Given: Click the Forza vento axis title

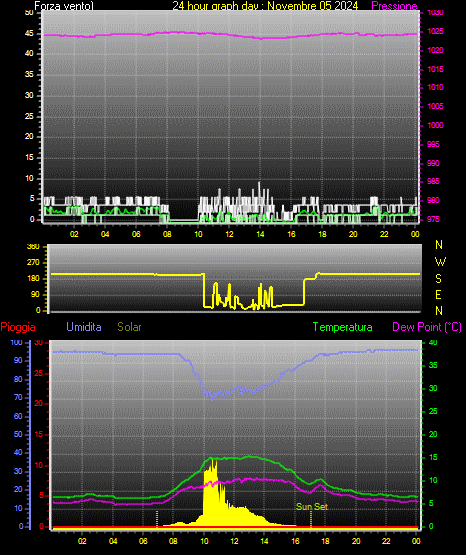Looking at the screenshot, I should click(x=64, y=6).
